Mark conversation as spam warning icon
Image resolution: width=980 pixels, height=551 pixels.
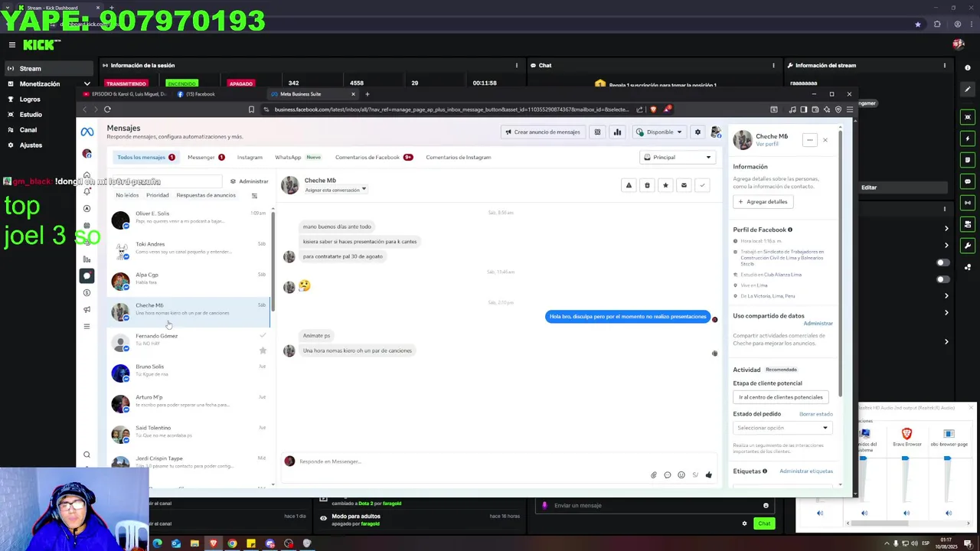pyautogui.click(x=629, y=185)
